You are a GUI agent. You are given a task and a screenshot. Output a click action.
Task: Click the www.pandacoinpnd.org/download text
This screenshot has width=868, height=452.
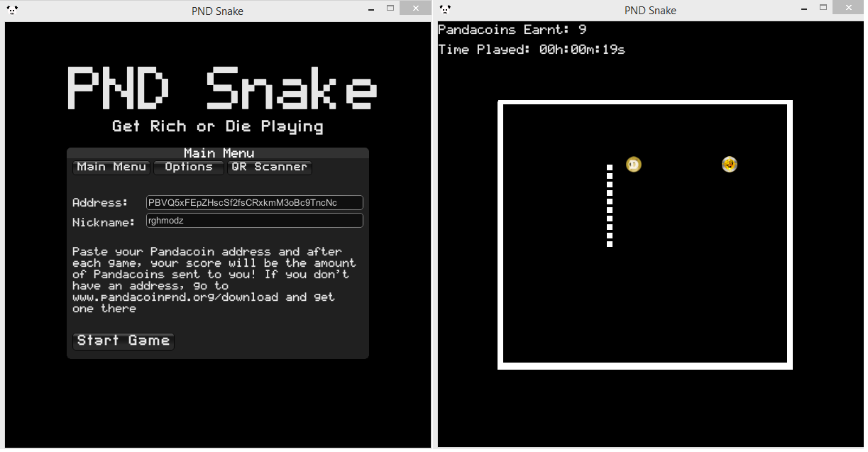pos(175,297)
